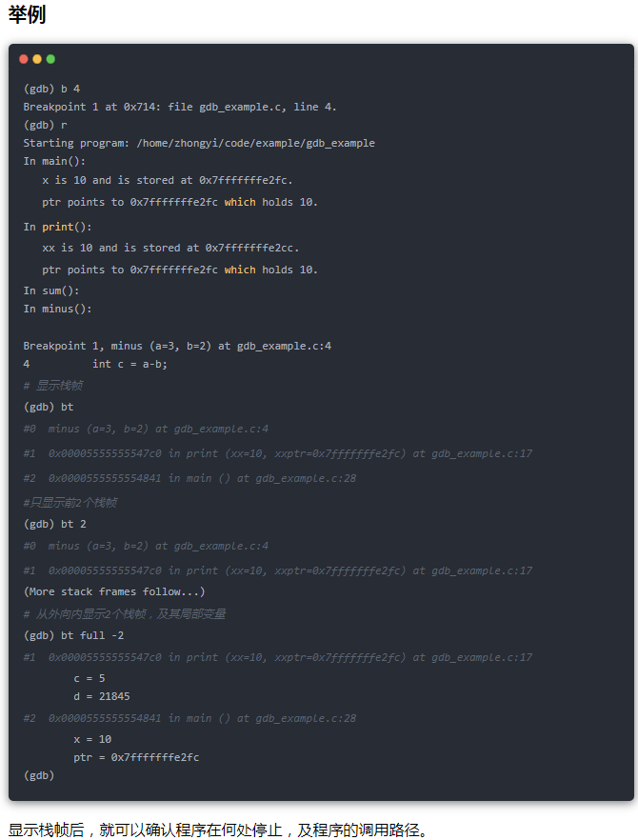Image resolution: width=638 pixels, height=840 pixels.
Task: Click the '(gdb) b 4' command line
Action: (x=51, y=89)
